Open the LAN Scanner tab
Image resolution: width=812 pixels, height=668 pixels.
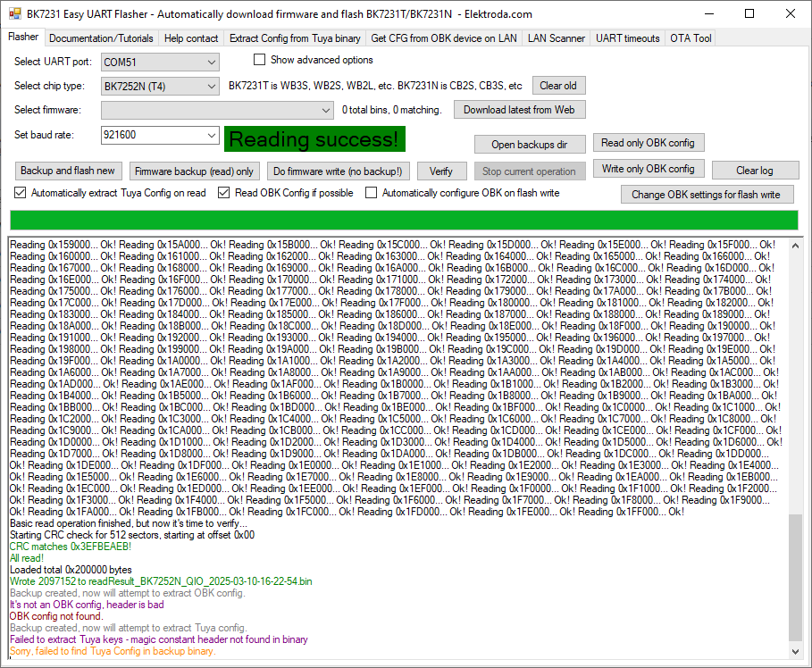[x=557, y=38]
